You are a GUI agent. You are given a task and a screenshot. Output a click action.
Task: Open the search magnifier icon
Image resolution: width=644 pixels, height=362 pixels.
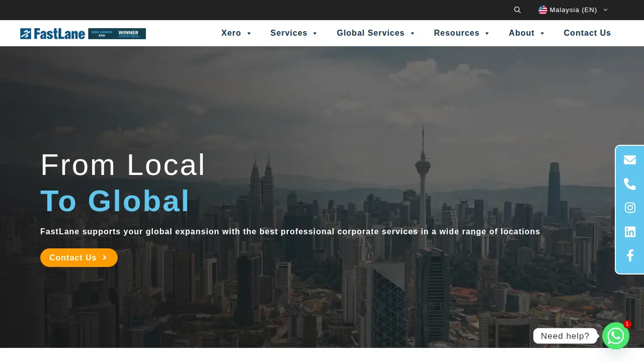tap(517, 10)
